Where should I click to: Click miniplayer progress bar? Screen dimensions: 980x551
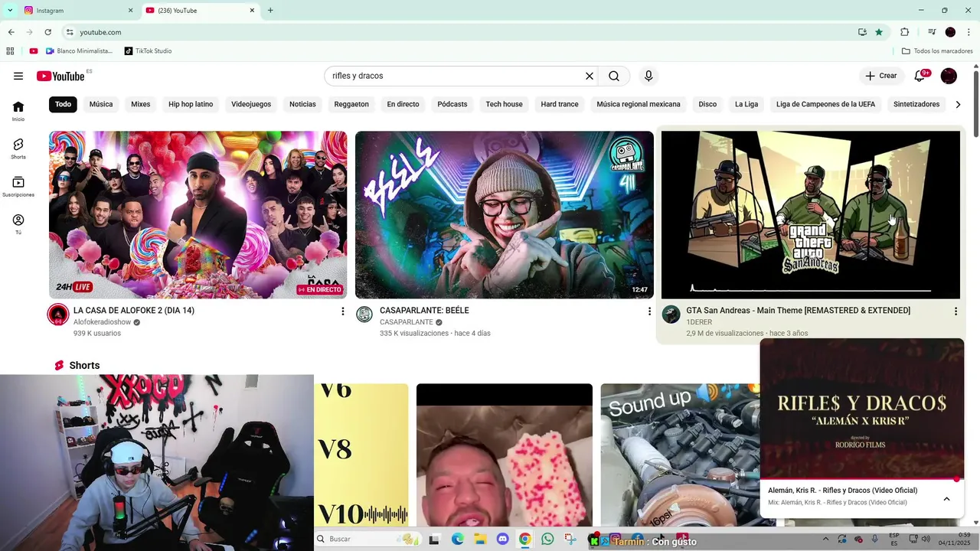862,479
